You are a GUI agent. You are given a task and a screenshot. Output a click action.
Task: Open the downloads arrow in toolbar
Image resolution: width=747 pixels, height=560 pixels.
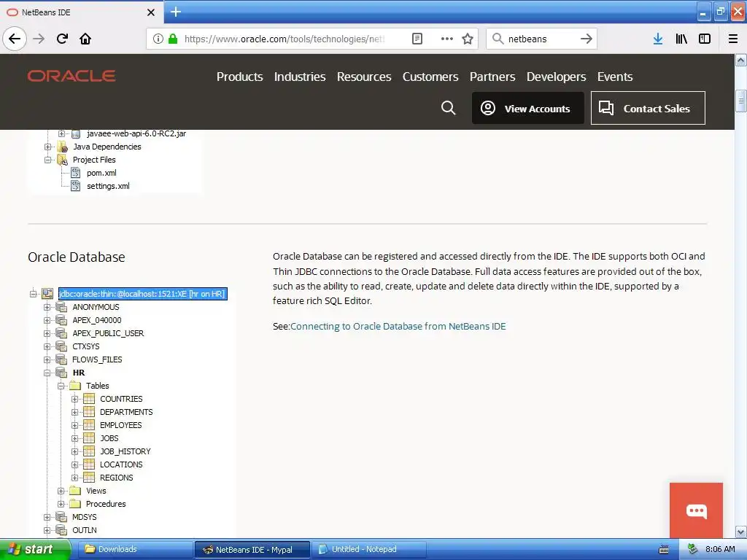[x=658, y=39]
